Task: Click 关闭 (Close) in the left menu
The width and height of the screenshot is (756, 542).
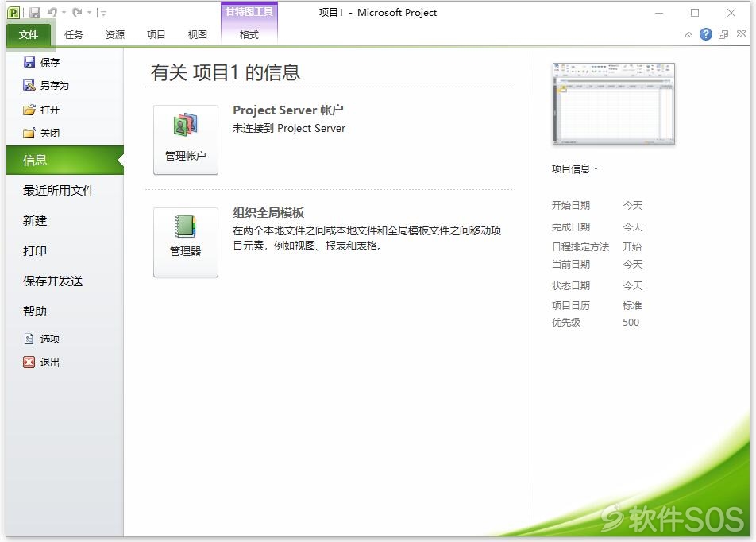Action: click(41, 134)
